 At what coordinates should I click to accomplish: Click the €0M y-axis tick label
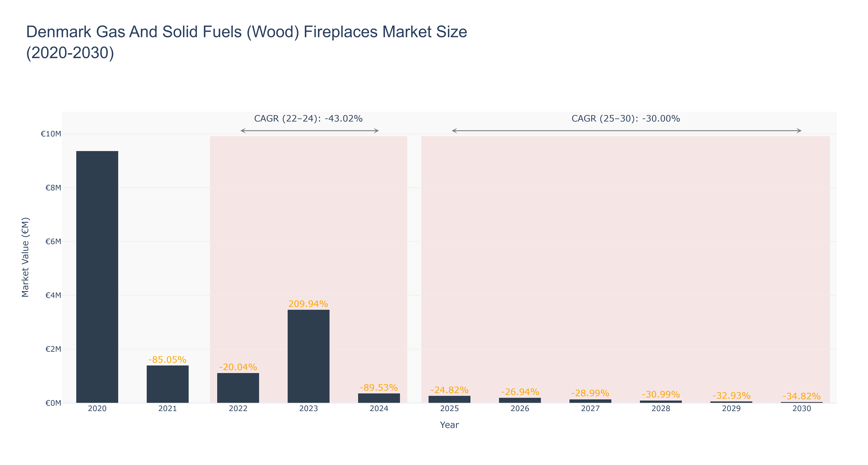click(53, 403)
